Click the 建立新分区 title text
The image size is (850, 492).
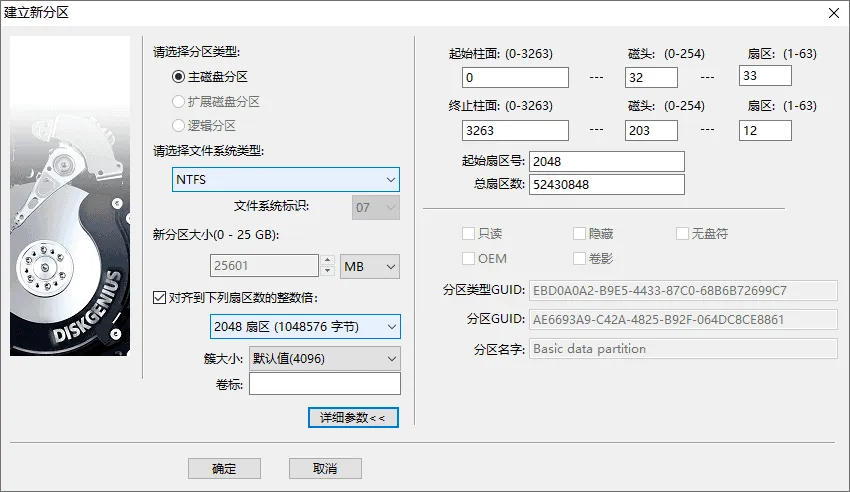pos(36,12)
